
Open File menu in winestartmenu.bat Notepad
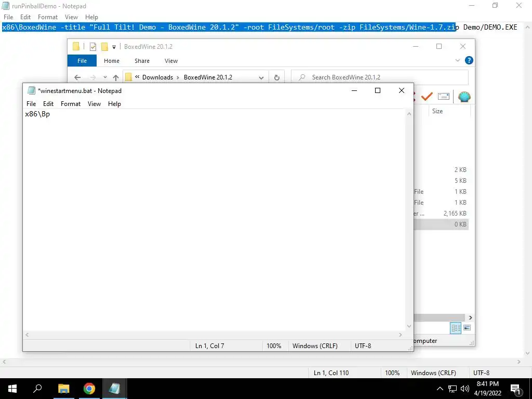[31, 104]
